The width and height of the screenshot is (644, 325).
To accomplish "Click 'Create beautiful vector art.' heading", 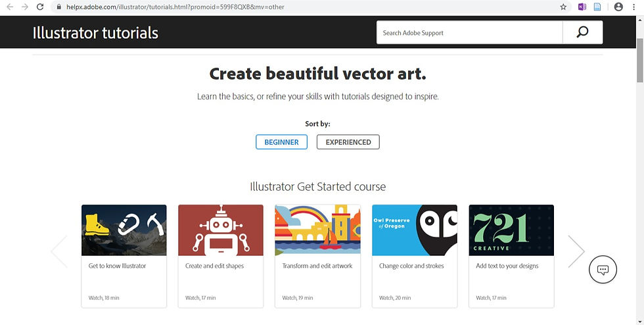I will click(318, 74).
